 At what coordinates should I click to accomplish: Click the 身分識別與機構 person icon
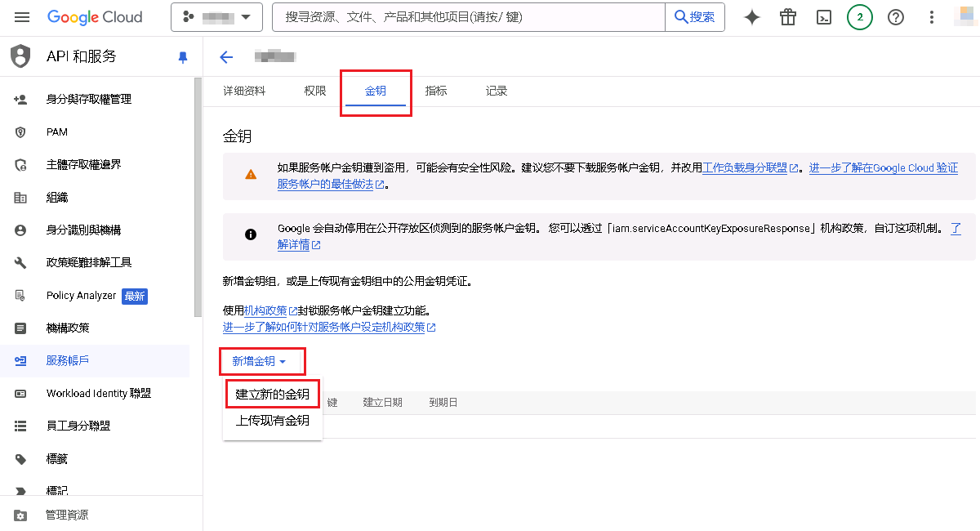tap(20, 230)
